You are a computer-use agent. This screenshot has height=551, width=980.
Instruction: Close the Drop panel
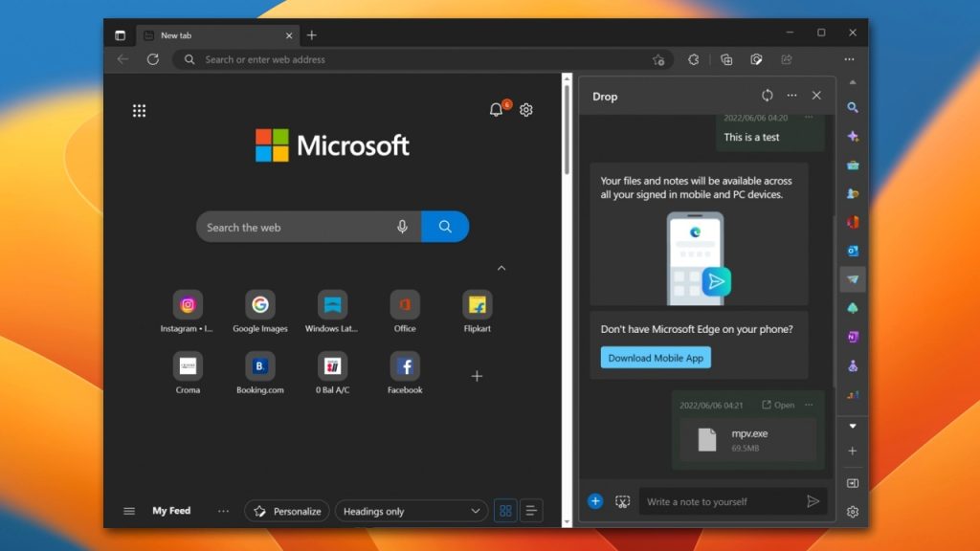(x=816, y=96)
